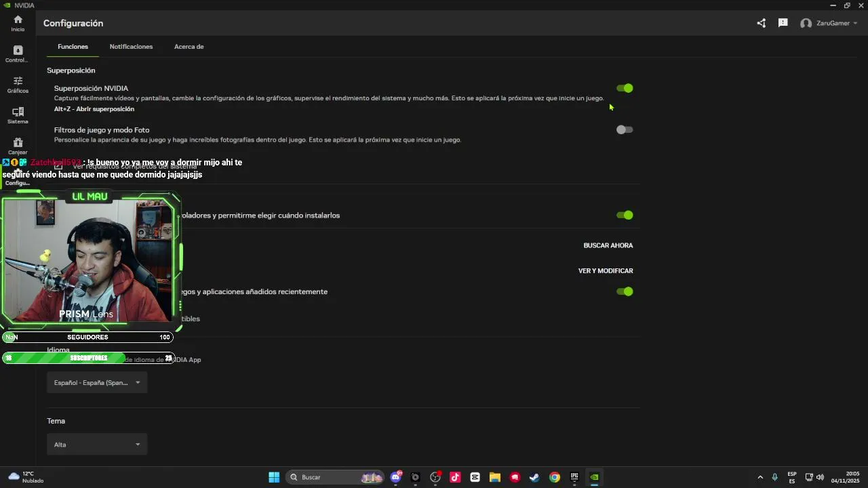Launch CapCut from the taskbar

pos(475,477)
